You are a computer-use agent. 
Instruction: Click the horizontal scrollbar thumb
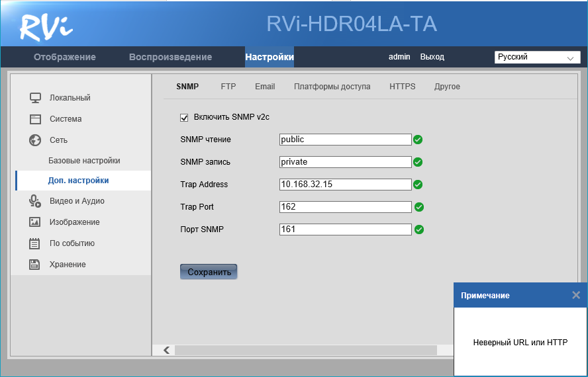(x=306, y=350)
